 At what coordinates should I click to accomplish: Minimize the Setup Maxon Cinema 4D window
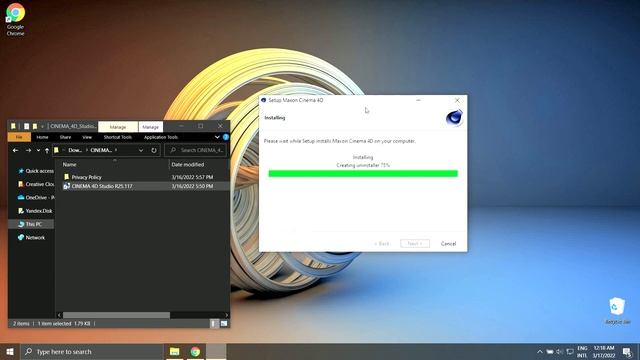pos(418,100)
